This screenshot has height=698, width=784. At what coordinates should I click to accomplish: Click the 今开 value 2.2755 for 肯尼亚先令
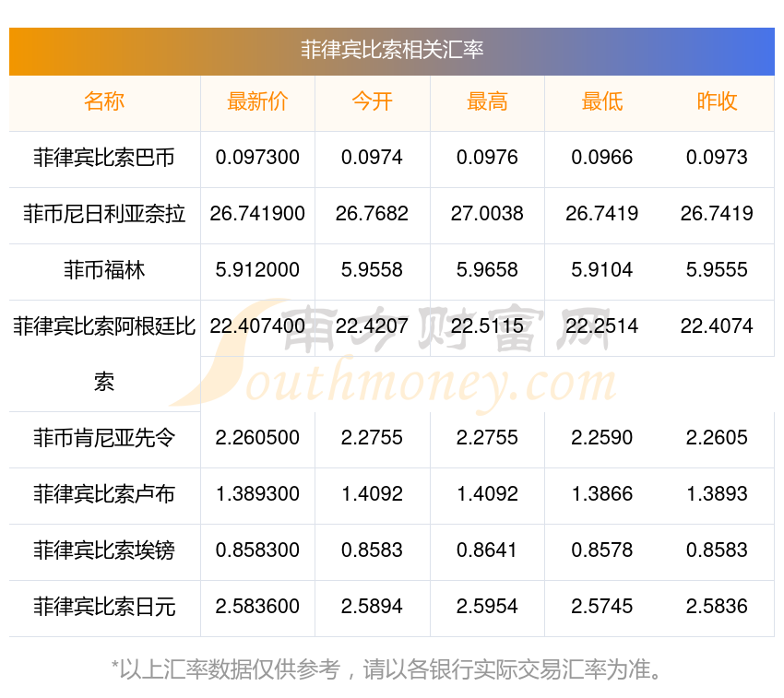(372, 438)
